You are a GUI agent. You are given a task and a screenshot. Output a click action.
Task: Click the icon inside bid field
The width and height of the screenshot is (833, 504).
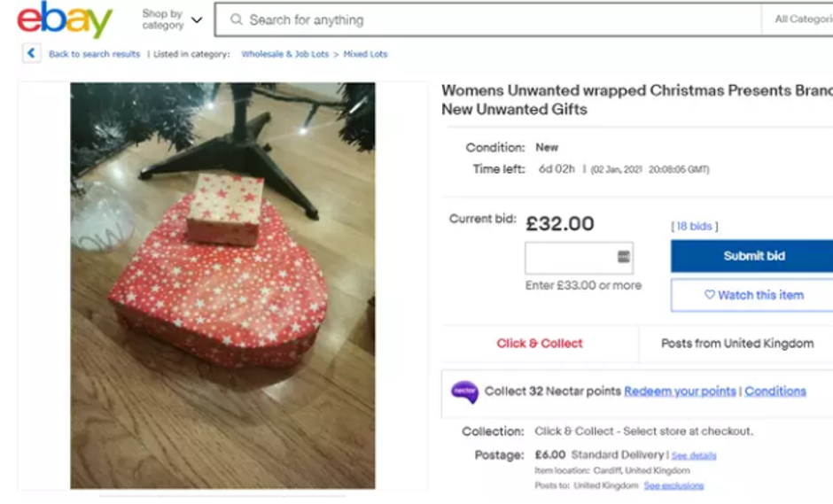click(x=623, y=257)
